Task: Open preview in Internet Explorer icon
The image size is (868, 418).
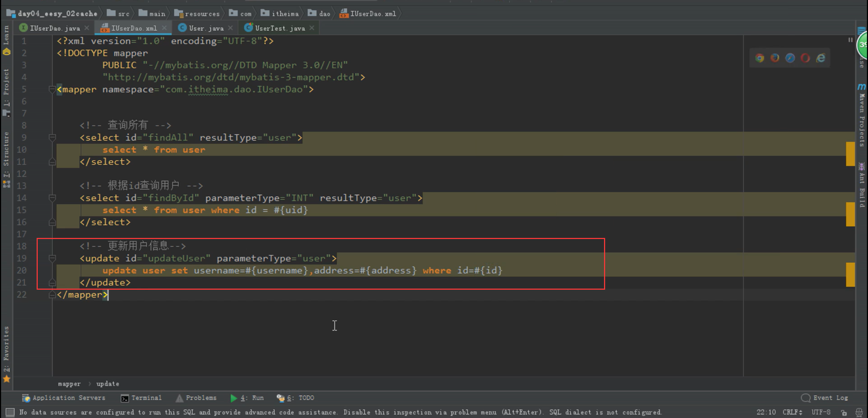Action: click(821, 58)
